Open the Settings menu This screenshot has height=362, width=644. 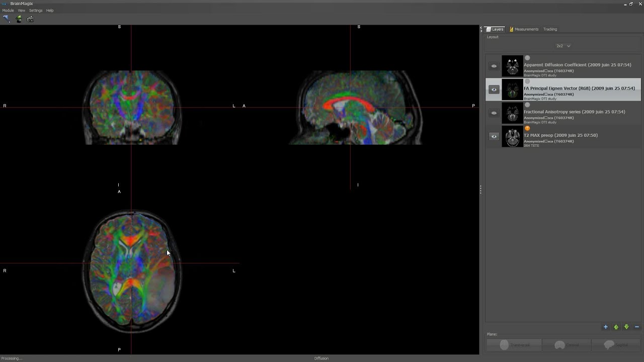click(36, 10)
